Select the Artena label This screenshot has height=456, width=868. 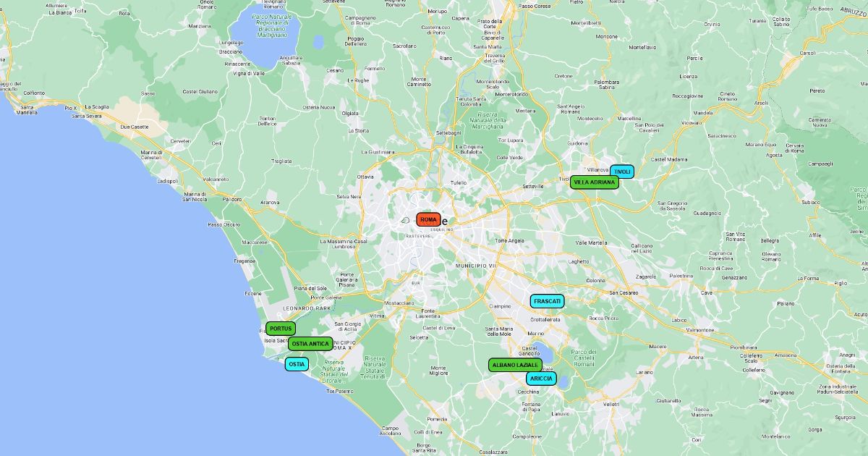click(x=696, y=358)
